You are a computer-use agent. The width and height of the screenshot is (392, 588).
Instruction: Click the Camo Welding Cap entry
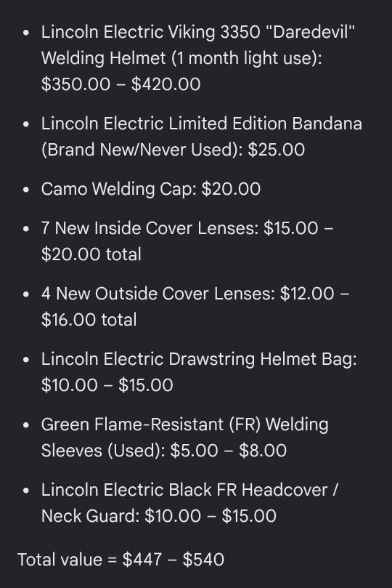pos(151,189)
